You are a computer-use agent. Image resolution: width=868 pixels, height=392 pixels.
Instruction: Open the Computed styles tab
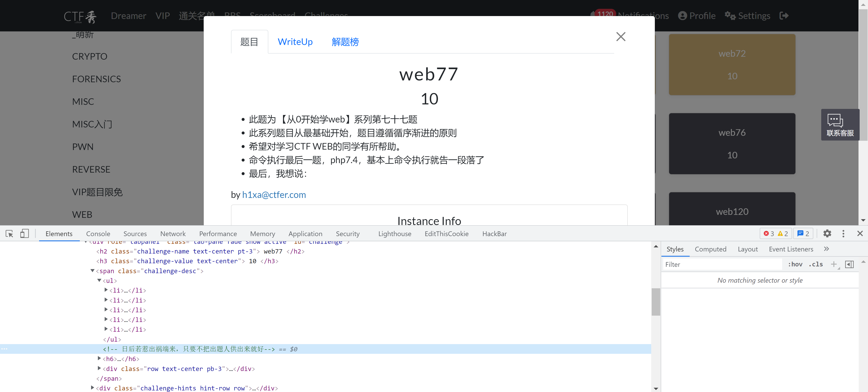pos(711,249)
